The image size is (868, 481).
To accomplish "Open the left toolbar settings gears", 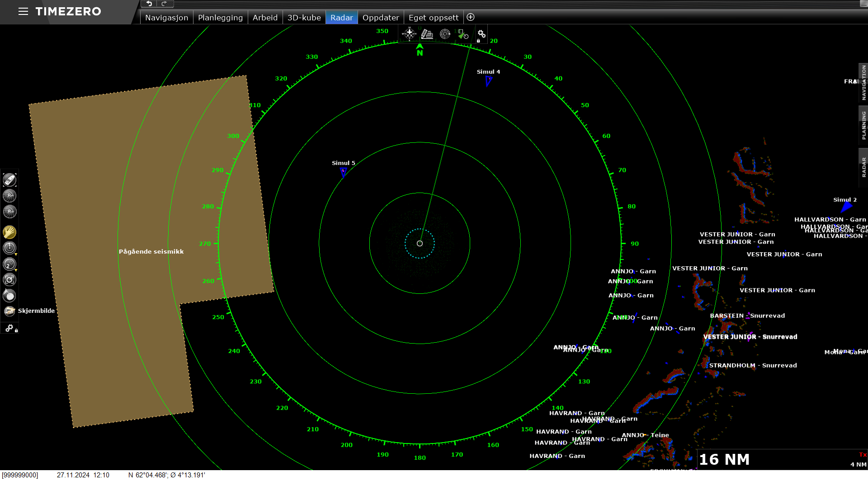I will point(9,328).
